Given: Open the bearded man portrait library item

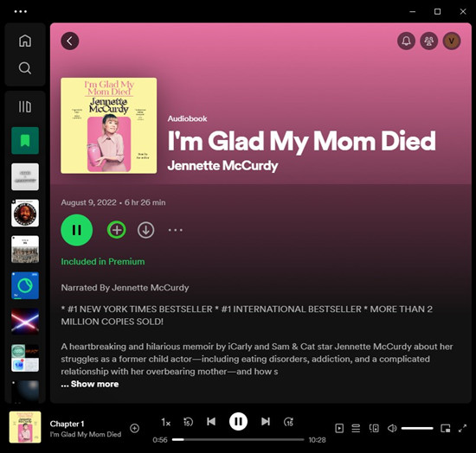Looking at the screenshot, I should pos(25,213).
